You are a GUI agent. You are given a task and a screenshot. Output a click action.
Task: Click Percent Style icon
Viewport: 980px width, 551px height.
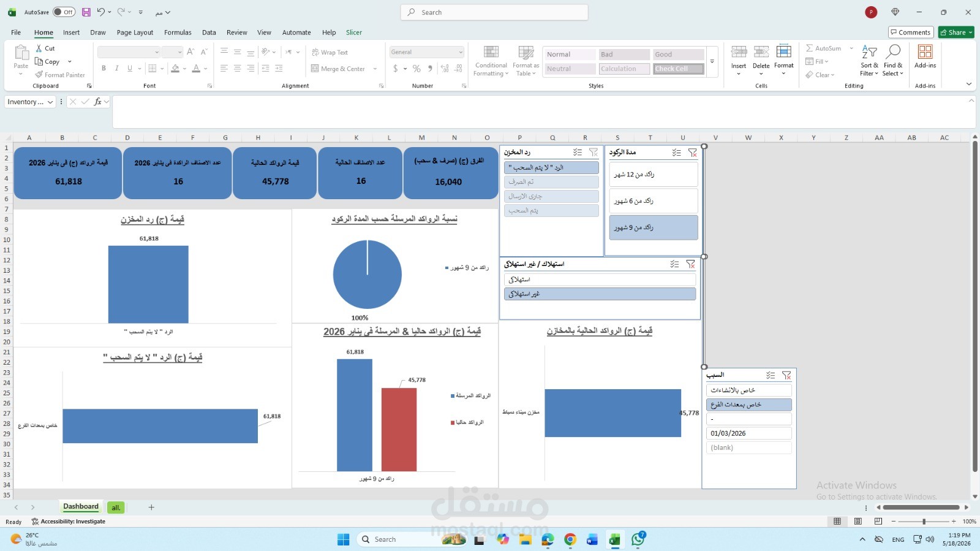click(x=417, y=69)
